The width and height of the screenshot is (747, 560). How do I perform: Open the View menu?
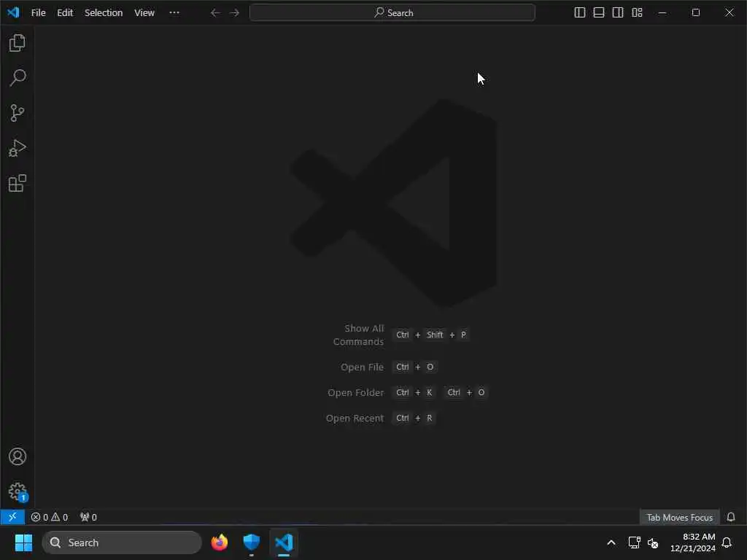(x=144, y=13)
